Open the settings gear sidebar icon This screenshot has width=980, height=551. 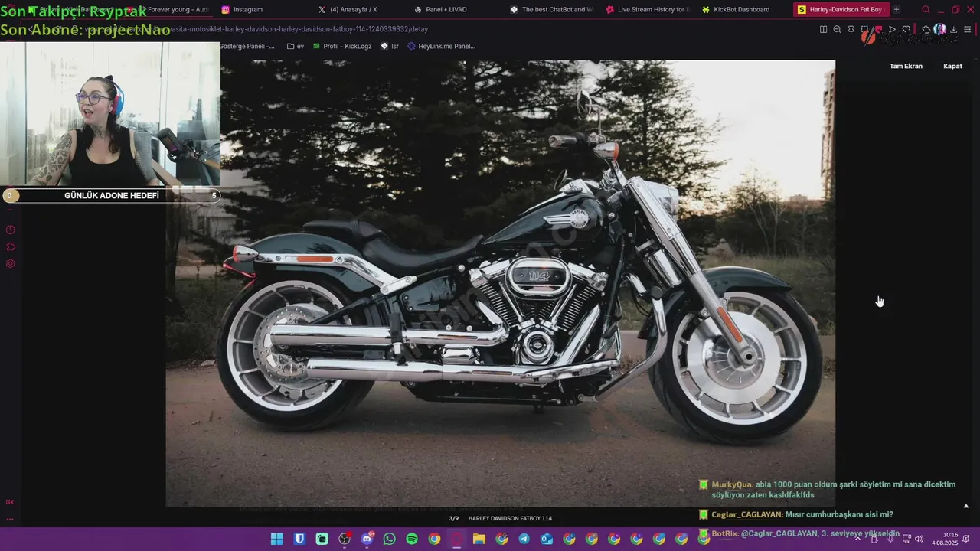pyautogui.click(x=11, y=264)
